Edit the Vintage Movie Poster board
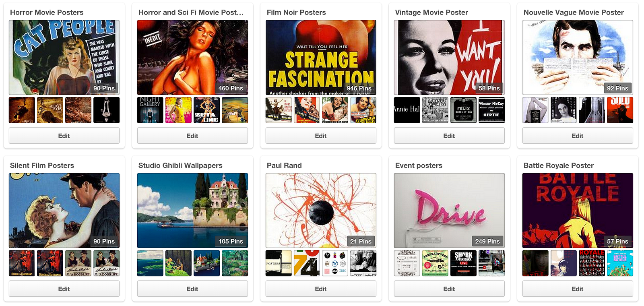 [449, 136]
